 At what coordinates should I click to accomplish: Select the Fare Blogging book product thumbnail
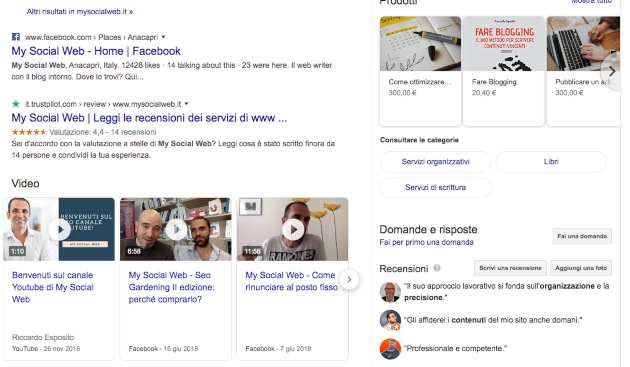504,44
